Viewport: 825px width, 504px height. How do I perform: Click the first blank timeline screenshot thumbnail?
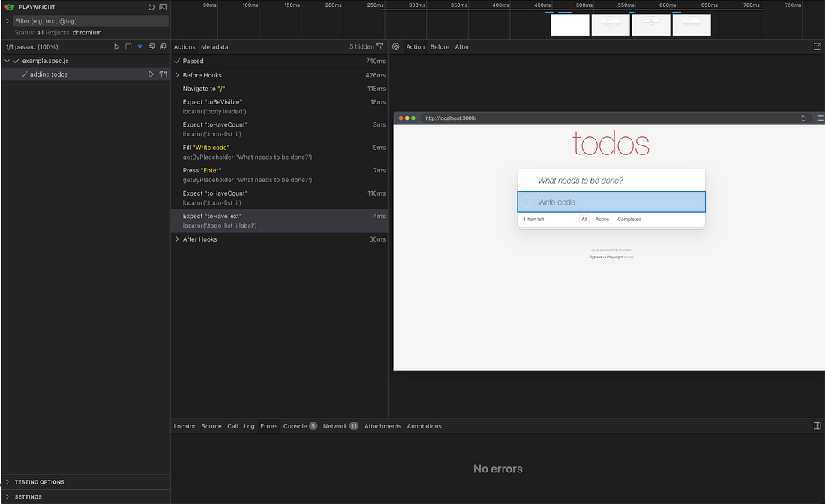click(570, 25)
